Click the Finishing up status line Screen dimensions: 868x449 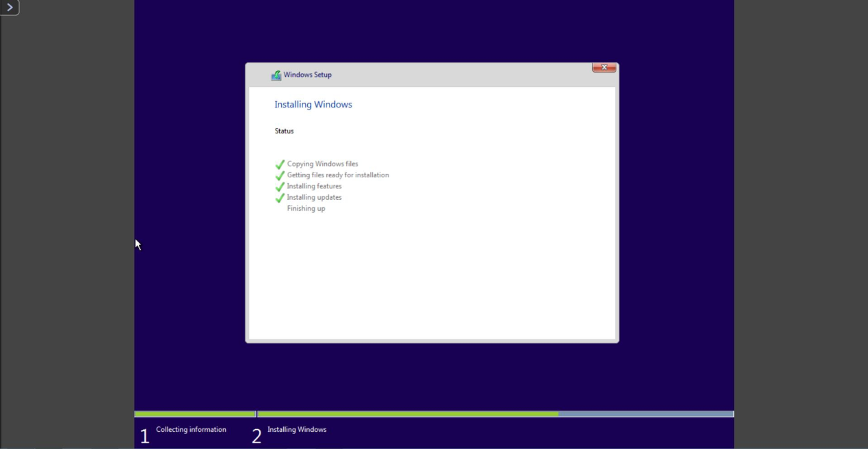click(x=306, y=209)
